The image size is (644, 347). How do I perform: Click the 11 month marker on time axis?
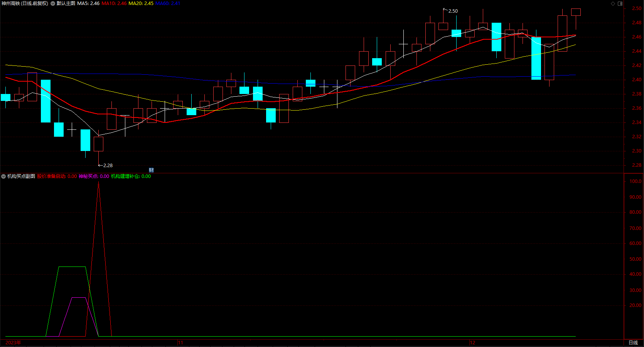pos(180,342)
